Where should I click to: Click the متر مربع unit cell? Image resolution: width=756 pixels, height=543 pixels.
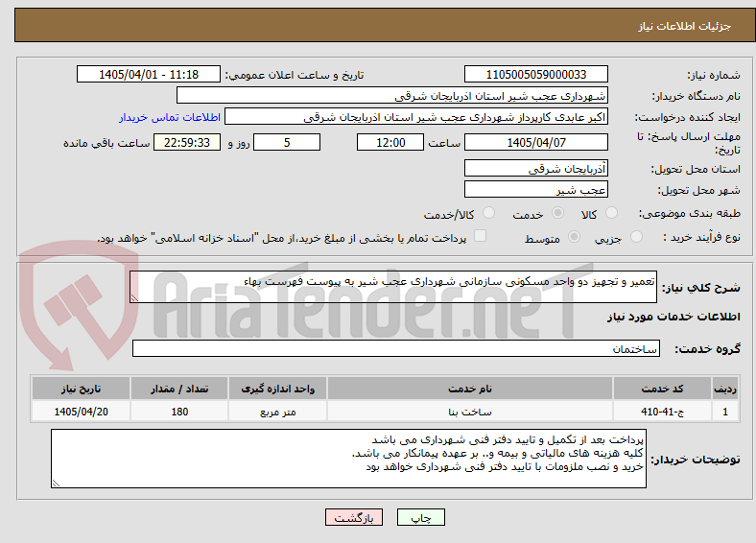[277, 412]
